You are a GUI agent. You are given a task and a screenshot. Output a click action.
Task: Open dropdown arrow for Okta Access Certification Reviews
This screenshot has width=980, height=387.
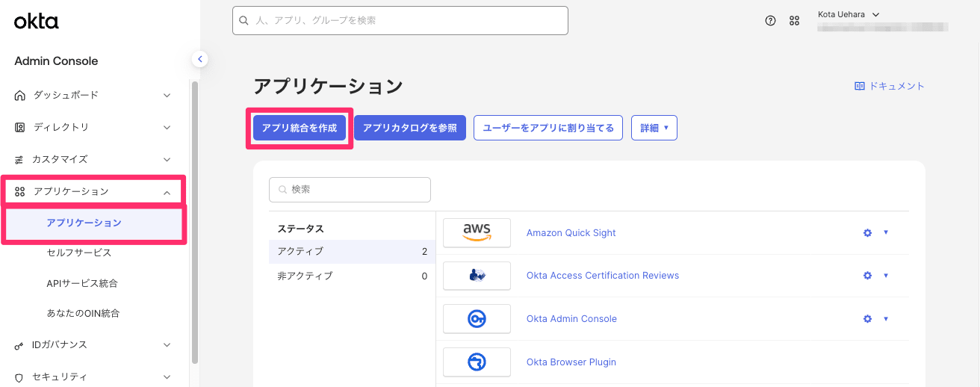(886, 275)
